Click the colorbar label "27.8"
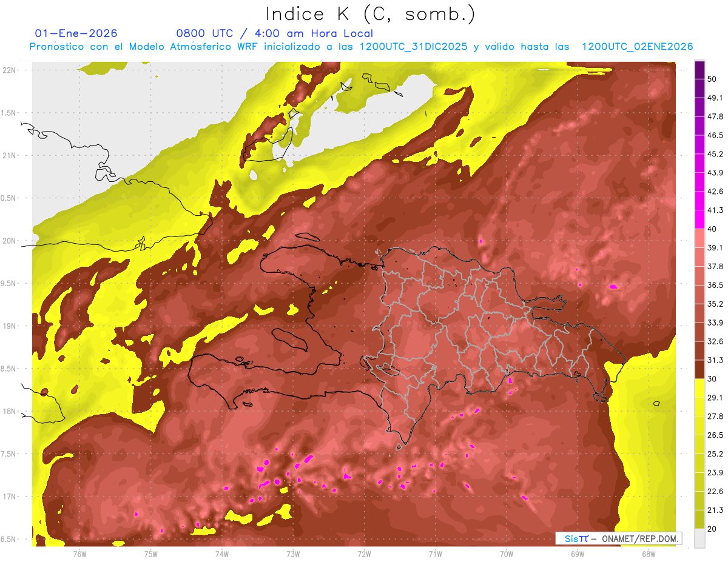 coord(715,416)
